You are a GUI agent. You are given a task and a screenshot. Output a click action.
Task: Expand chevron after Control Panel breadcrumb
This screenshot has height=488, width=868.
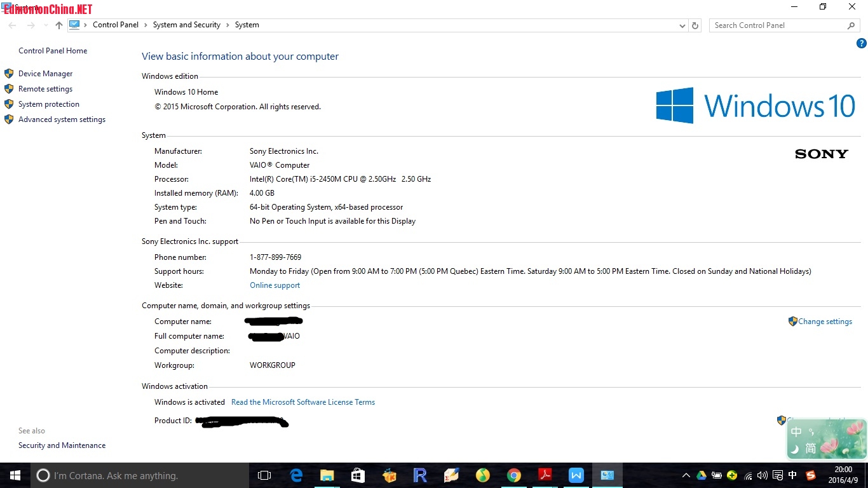(x=146, y=25)
